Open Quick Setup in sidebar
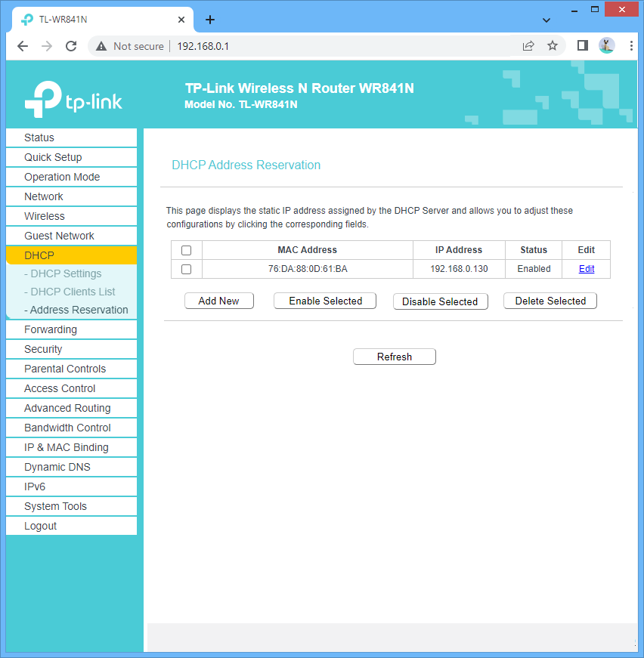 tap(71, 157)
